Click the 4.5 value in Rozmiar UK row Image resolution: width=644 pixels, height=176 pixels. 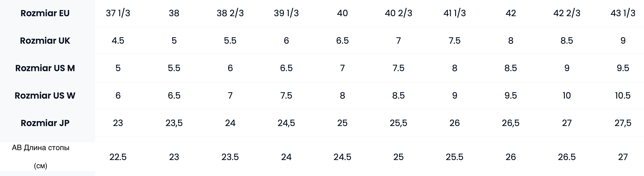coord(118,41)
